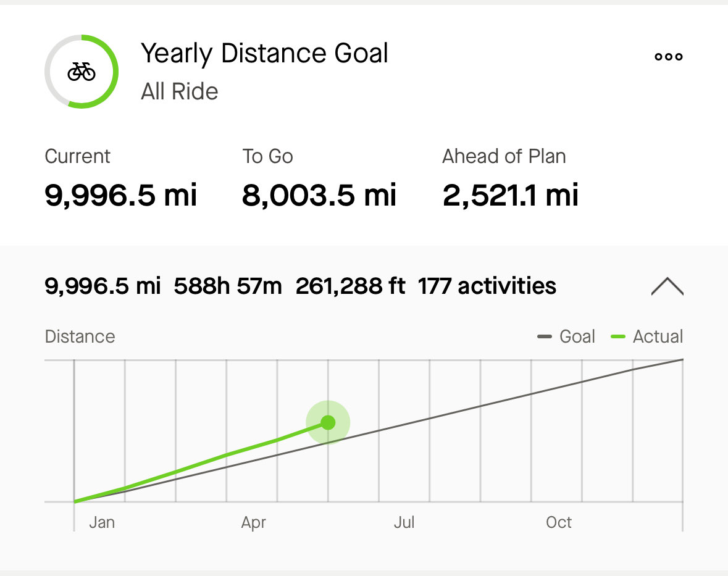This screenshot has width=728, height=576.
Task: Select the Yearly Distance Goal title
Action: (264, 54)
